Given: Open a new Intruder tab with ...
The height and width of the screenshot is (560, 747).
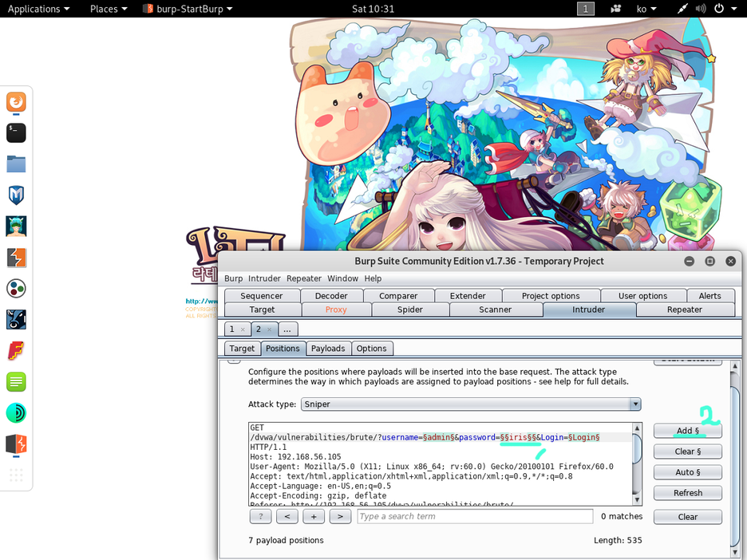Looking at the screenshot, I should tap(287, 329).
